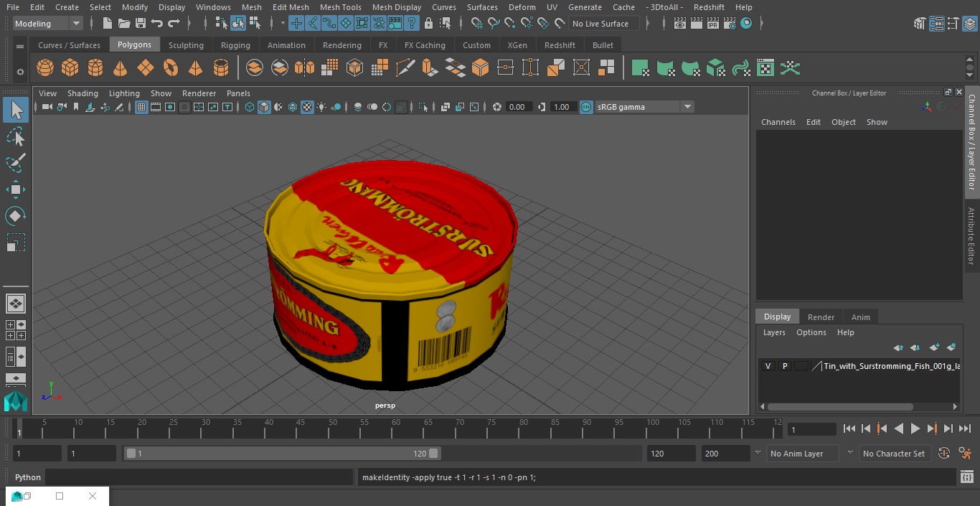
Task: Open the sRGB gamma view transform dropdown
Action: pos(687,107)
